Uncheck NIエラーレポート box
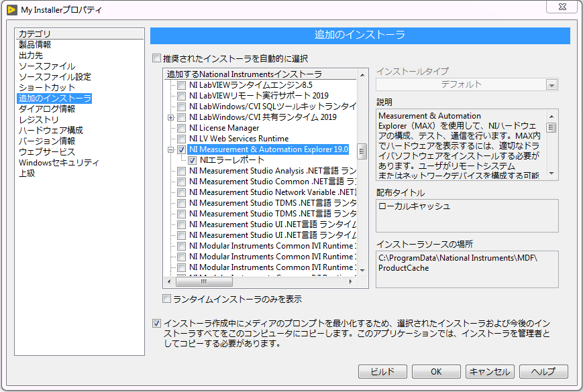 coord(193,161)
